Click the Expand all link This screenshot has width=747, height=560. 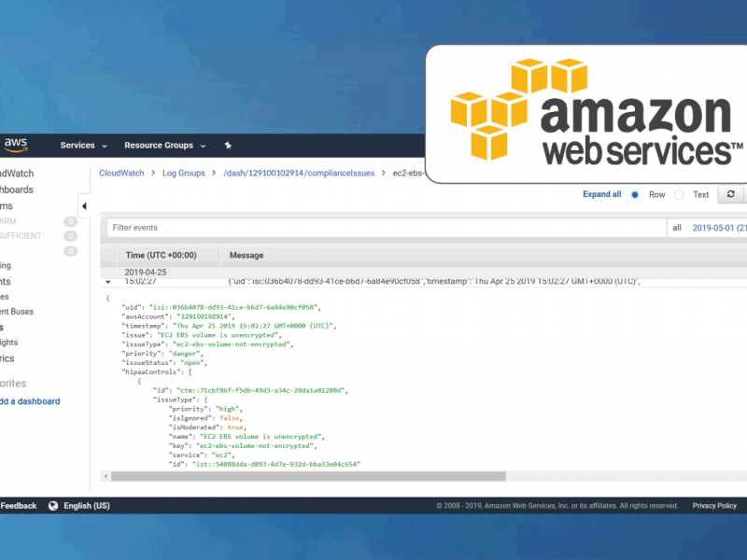[x=601, y=194]
